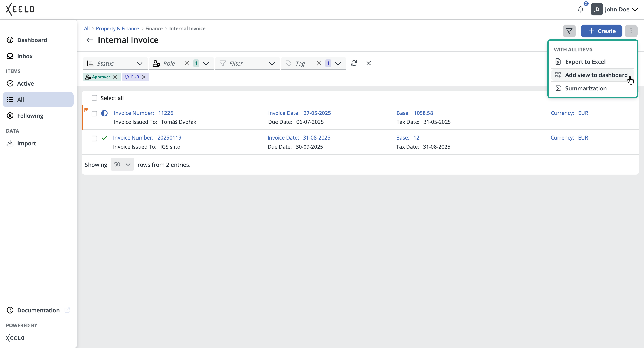The image size is (644, 348).
Task: Click the Tag filter label icon
Action: pos(288,64)
